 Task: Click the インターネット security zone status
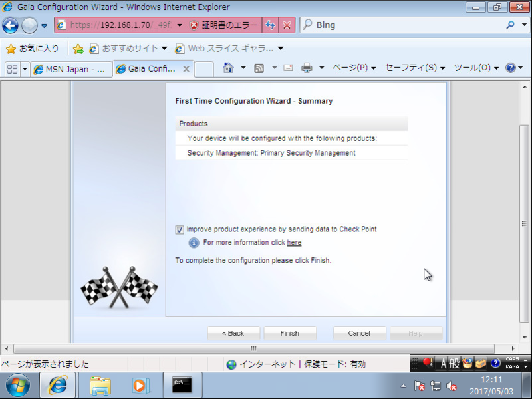[x=296, y=364]
